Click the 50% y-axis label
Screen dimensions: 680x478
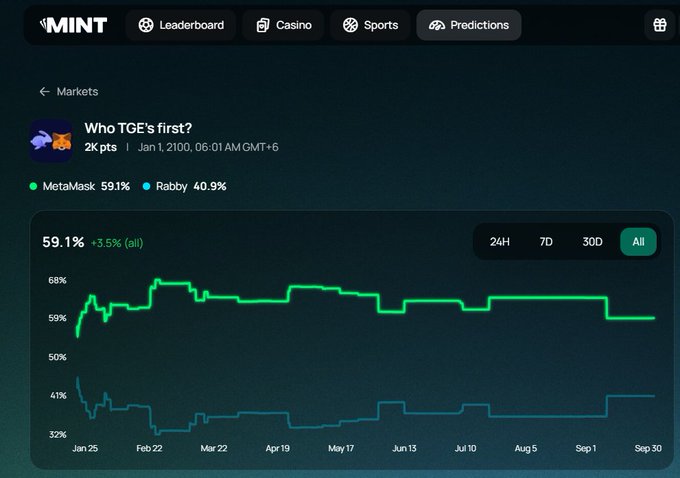[57, 357]
